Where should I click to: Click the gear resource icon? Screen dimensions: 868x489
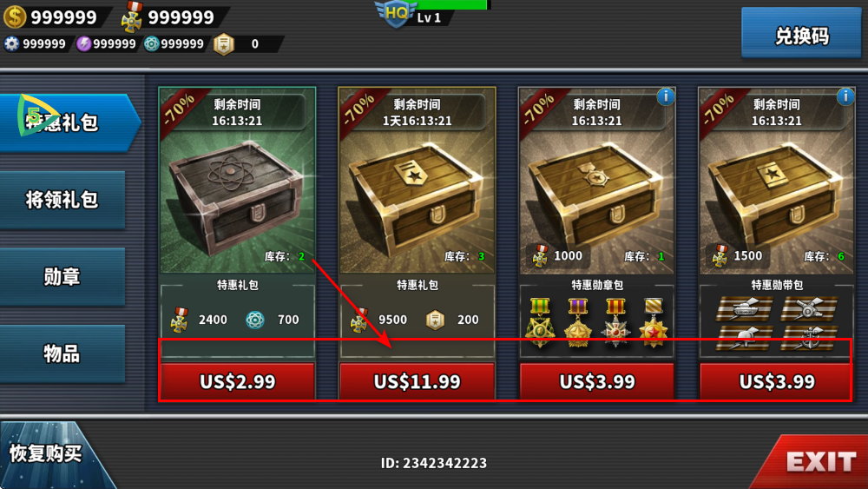coord(11,43)
